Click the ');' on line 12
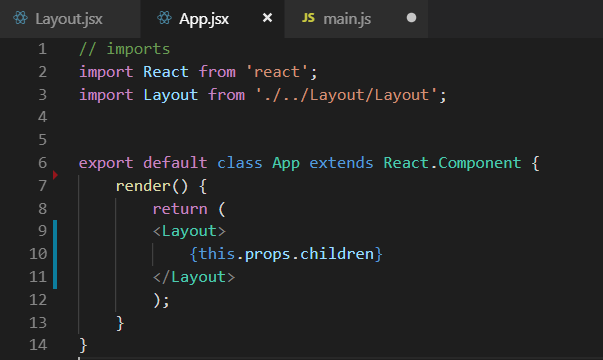603x360 pixels. pyautogui.click(x=161, y=300)
